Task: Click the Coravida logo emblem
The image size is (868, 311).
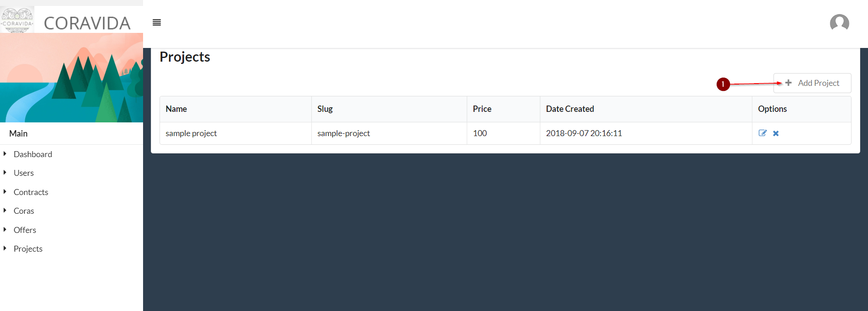Action: point(17,20)
